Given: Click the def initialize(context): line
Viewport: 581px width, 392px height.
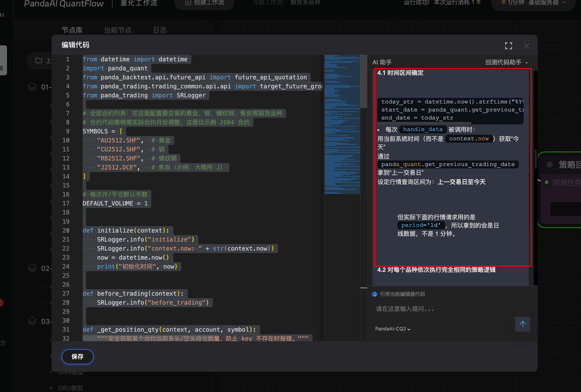Looking at the screenshot, I should click(x=126, y=231).
